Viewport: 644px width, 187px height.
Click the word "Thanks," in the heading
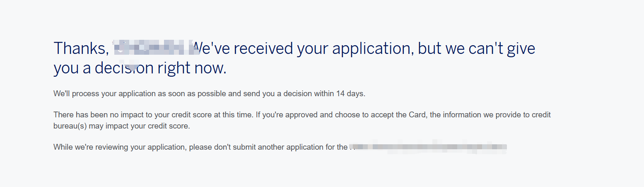[81, 49]
